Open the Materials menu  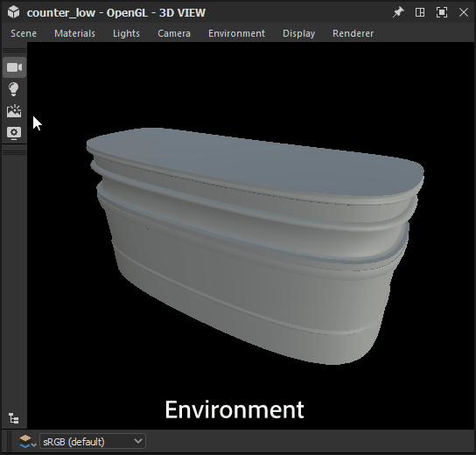(x=74, y=33)
